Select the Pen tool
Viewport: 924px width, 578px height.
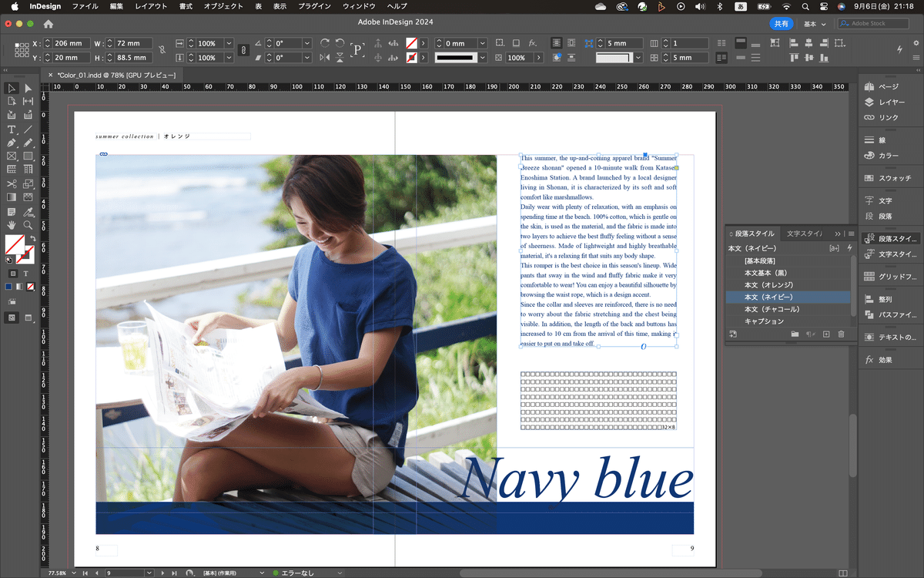(x=12, y=143)
